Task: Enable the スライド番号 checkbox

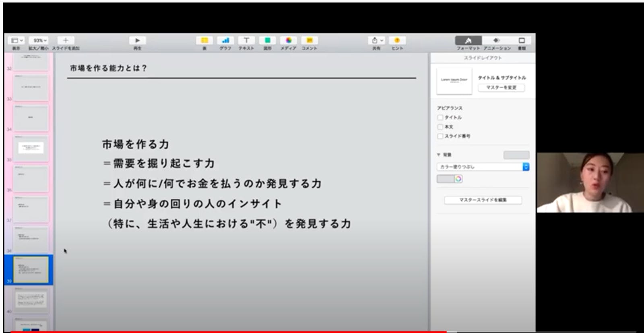Action: (440, 136)
